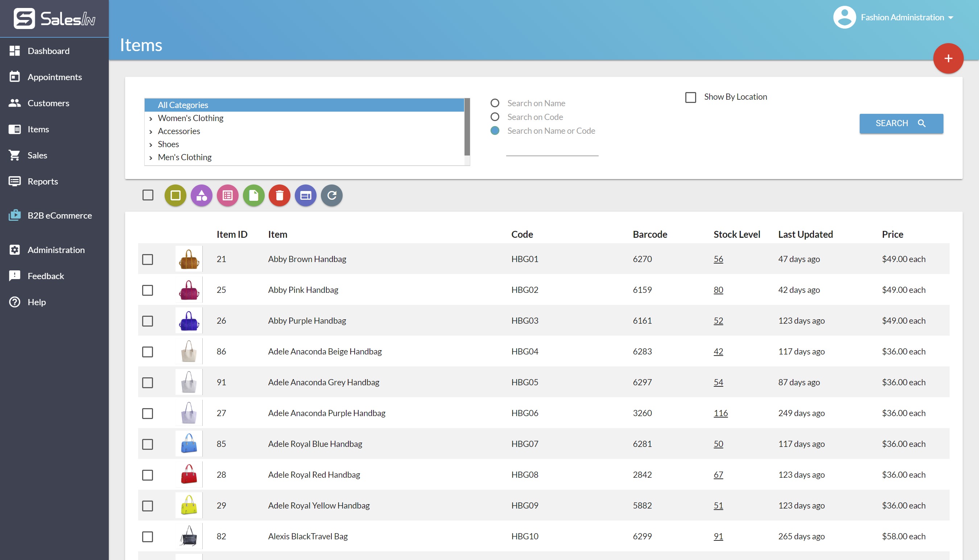Click the SEARCH button
Viewport: 979px width, 560px height.
click(901, 124)
